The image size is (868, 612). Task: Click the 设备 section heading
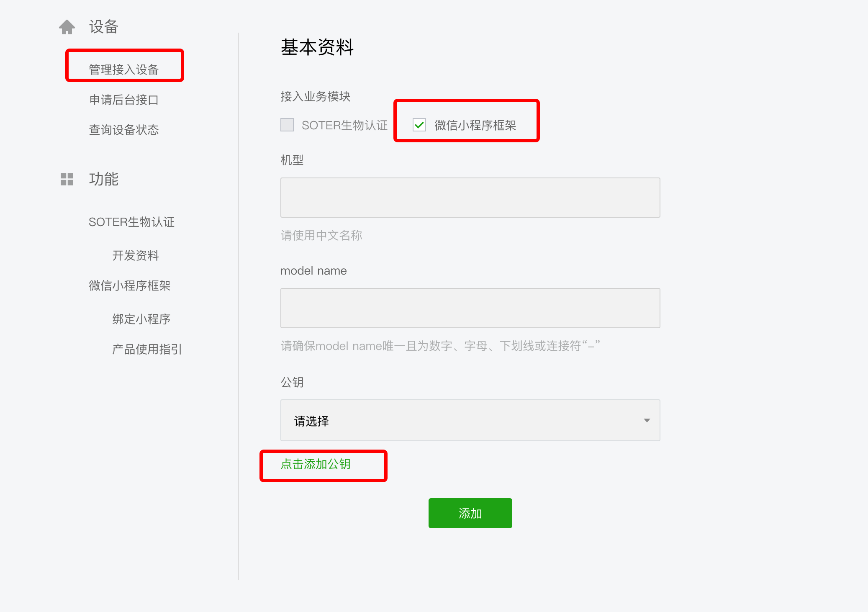point(104,27)
